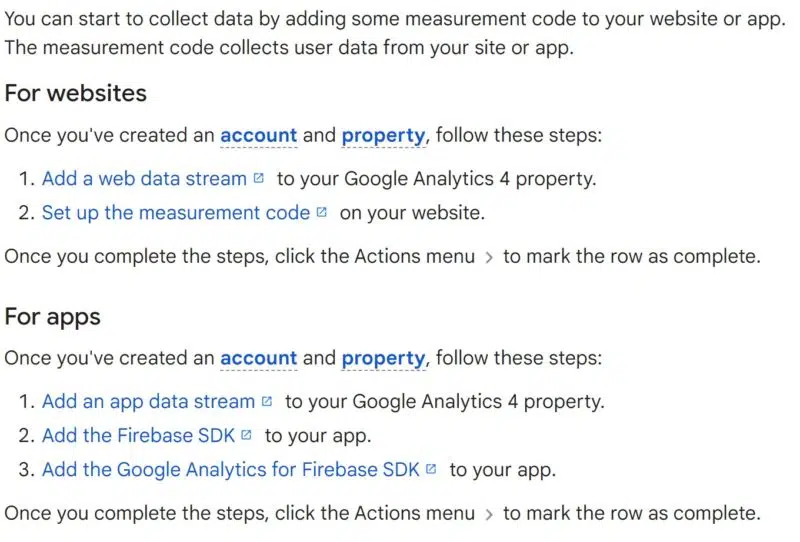Screen dimensions: 800x542
Task: Click Actions menu chevron in apps section
Action: point(489,514)
